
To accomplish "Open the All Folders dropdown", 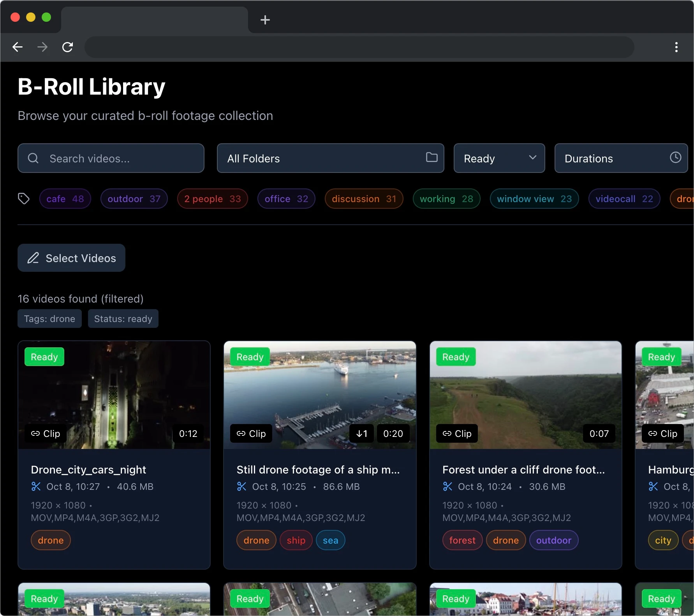I will tap(330, 158).
